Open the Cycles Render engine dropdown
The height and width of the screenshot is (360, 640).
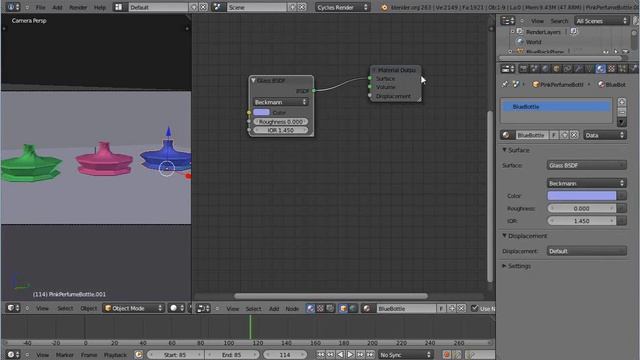[342, 7]
